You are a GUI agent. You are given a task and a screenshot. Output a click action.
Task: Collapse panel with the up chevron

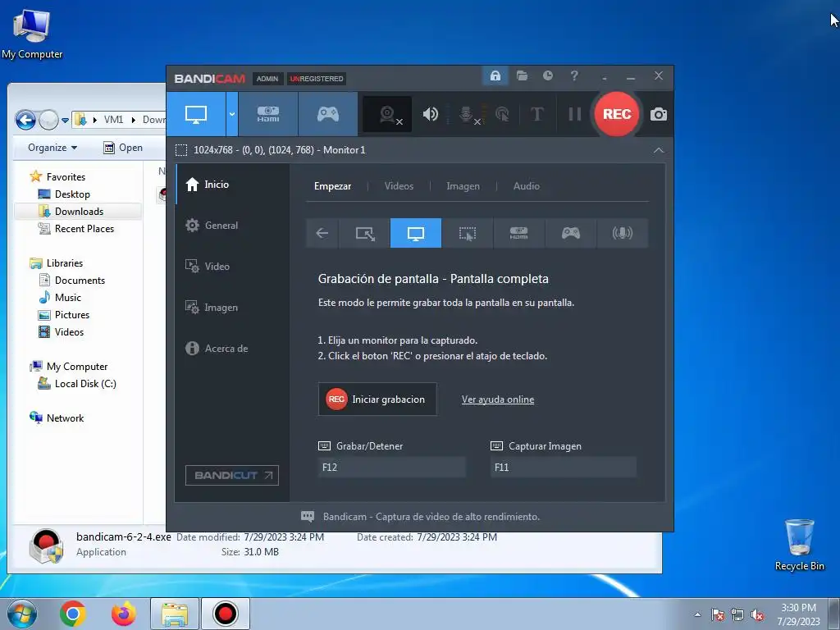click(659, 150)
